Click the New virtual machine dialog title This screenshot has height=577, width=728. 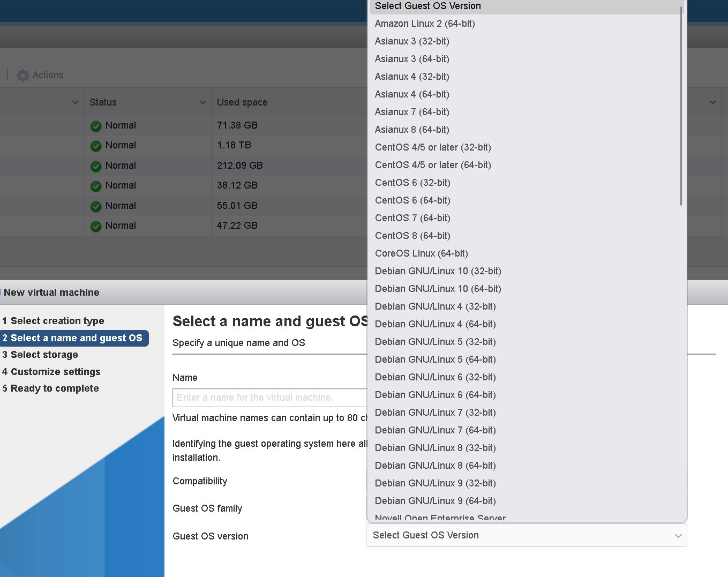[x=51, y=293]
